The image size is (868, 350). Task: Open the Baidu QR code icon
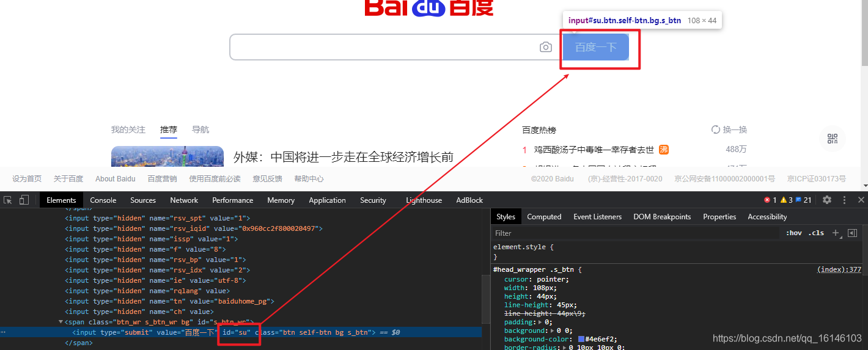833,139
